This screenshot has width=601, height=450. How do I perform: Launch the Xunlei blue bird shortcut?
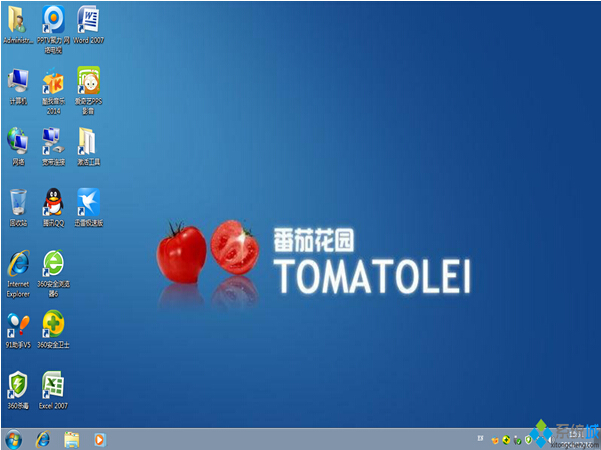point(88,202)
